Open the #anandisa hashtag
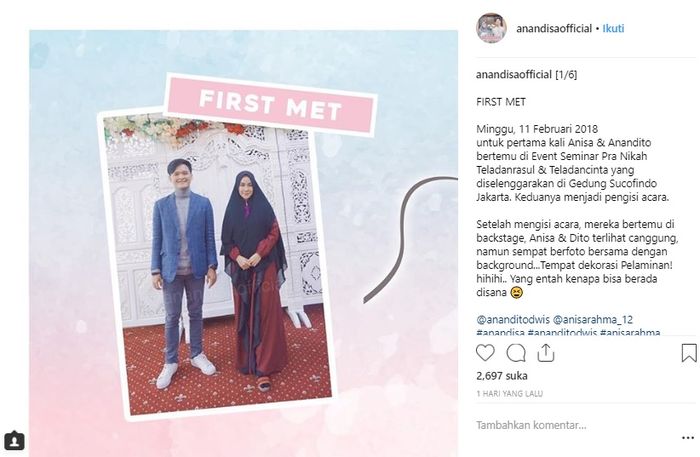Viewport: 700px width, 457px height. click(x=500, y=332)
